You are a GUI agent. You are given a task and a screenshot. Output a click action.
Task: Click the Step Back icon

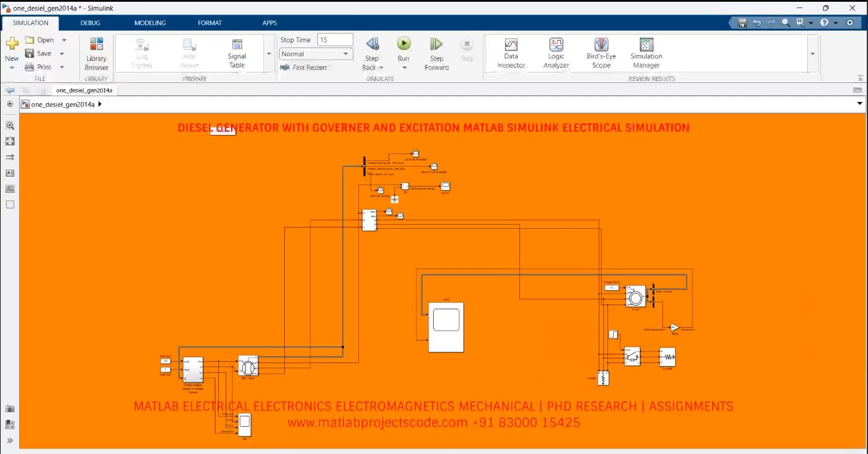point(372,46)
